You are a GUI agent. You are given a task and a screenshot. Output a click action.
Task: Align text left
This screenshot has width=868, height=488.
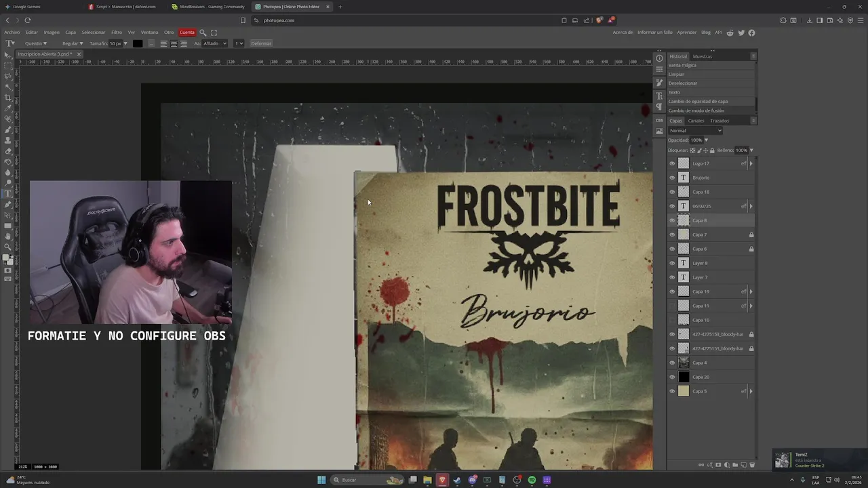point(163,43)
